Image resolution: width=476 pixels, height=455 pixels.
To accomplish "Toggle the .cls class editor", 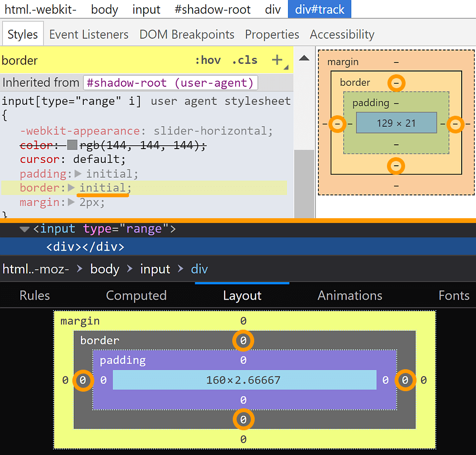I will pos(245,61).
